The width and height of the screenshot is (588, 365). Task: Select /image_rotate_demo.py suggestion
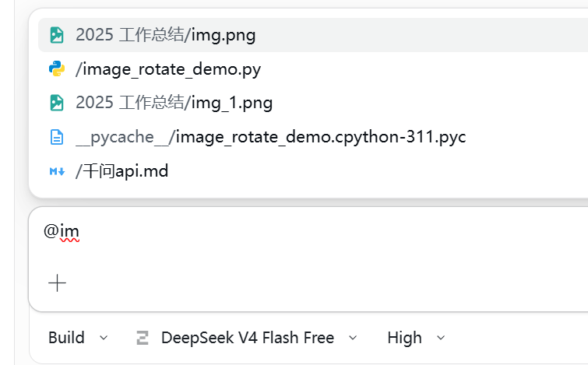click(x=313, y=69)
